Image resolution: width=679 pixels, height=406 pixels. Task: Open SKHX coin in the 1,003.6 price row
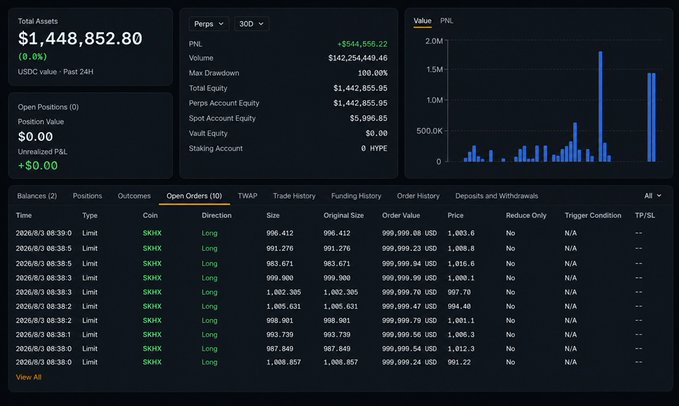pyautogui.click(x=152, y=233)
